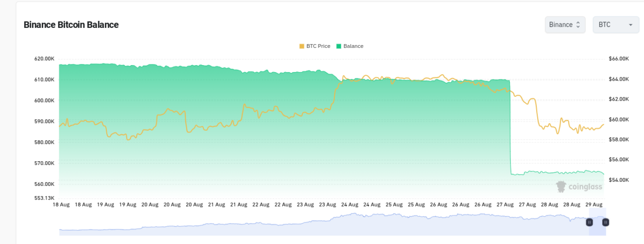The width and height of the screenshot is (644, 244).
Task: Click the left zoom range handle
Action: [589, 222]
